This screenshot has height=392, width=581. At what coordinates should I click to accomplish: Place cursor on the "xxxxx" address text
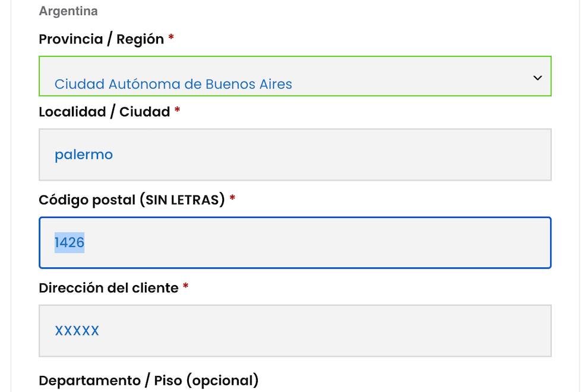pos(77,331)
